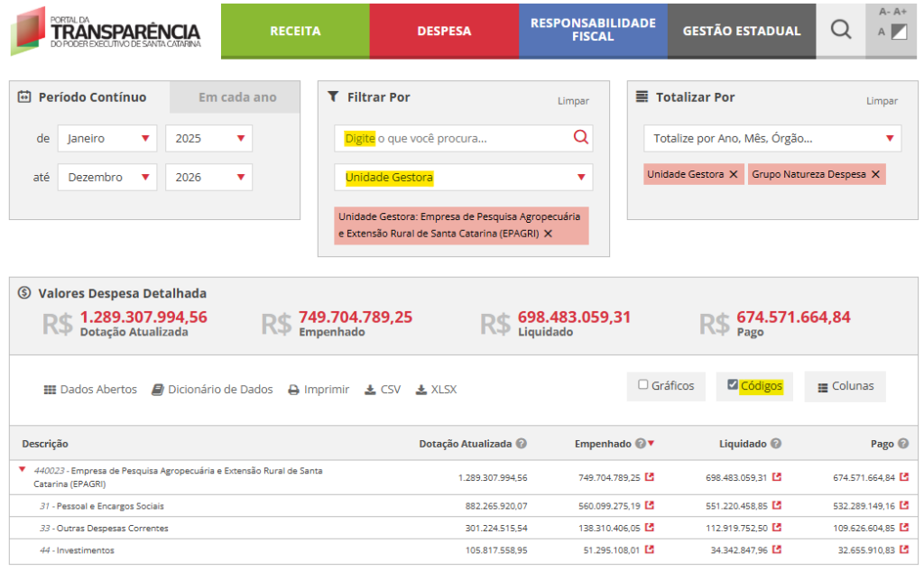Uncheck the Códigos checkbox
Image resolution: width=924 pixels, height=571 pixels.
click(733, 385)
